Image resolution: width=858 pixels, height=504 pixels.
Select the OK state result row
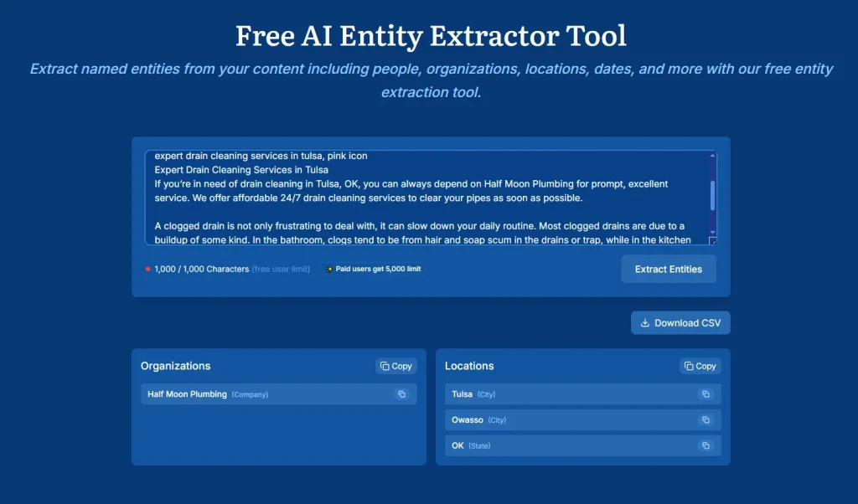(x=570, y=446)
